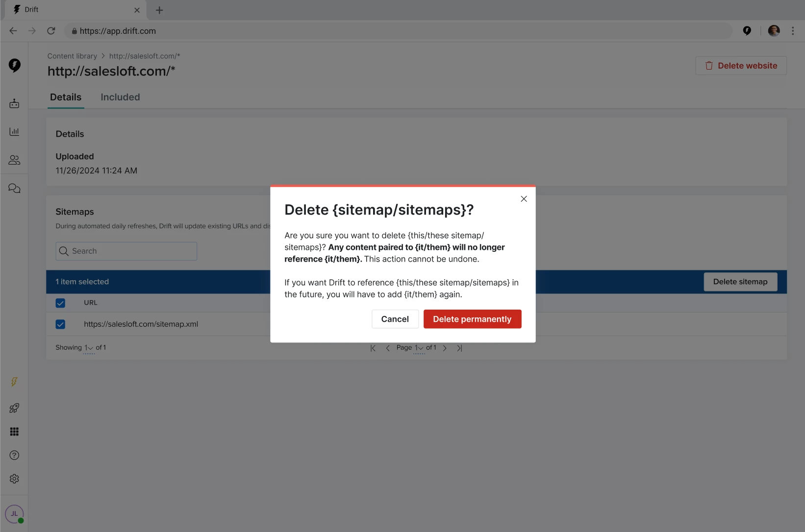
Task: Open the bot playbooks sidebar icon
Action: pyautogui.click(x=14, y=103)
